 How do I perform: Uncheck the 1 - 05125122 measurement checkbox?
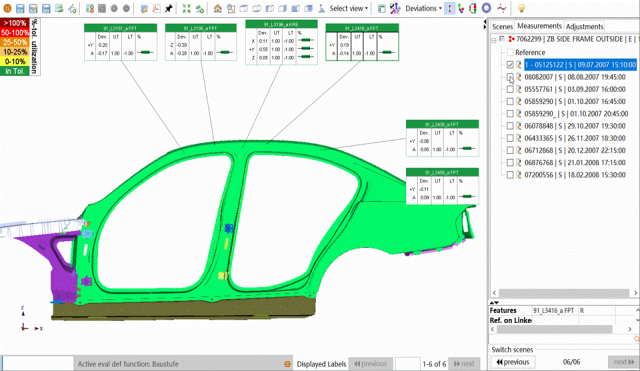(510, 64)
